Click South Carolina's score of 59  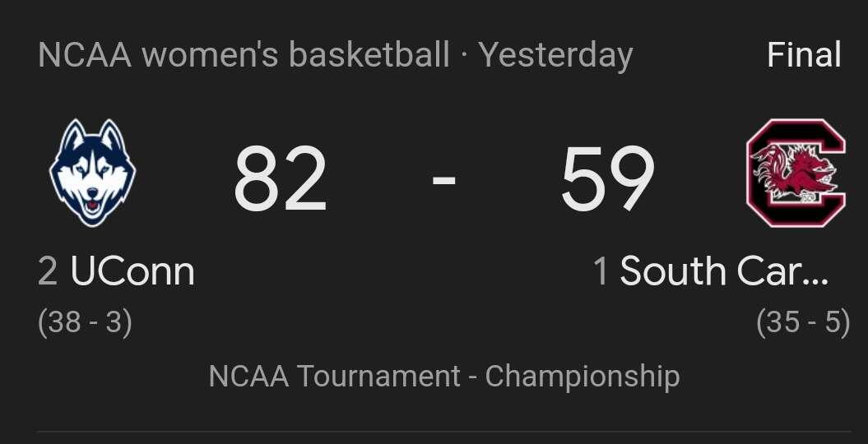point(607,178)
